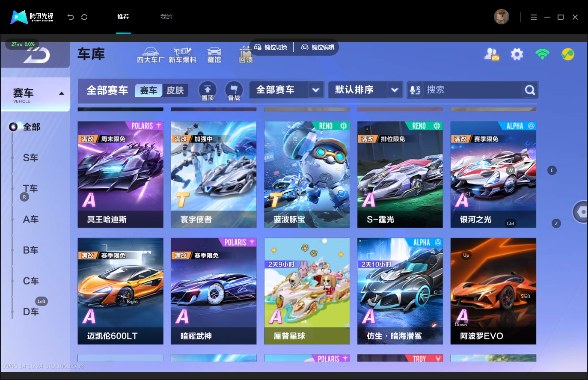The image size is (588, 380).
Task: Select the A车 filter
Action: pos(30,220)
